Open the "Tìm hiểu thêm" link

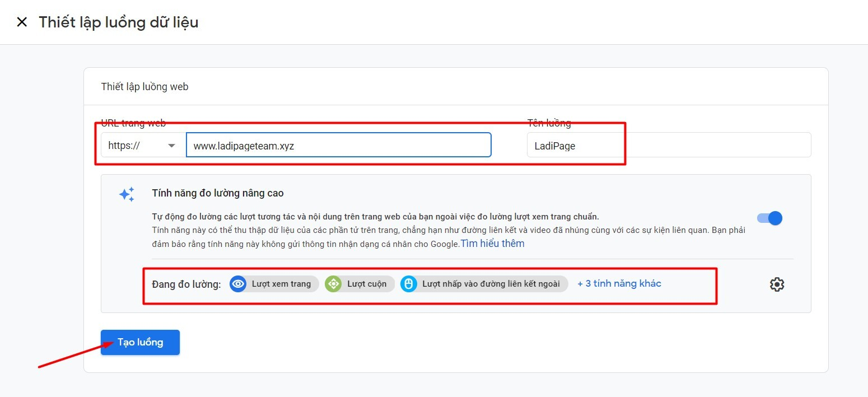coord(492,244)
